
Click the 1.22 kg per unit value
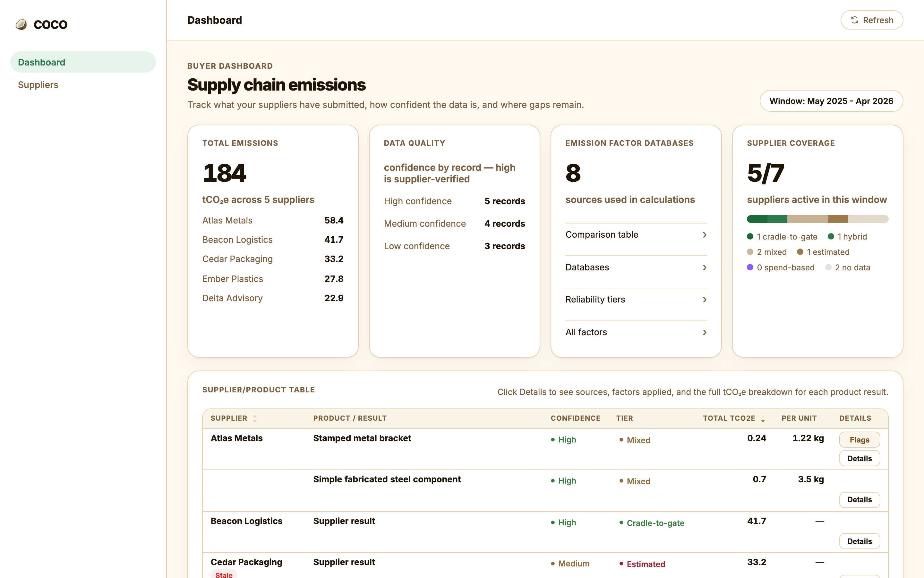click(x=808, y=438)
